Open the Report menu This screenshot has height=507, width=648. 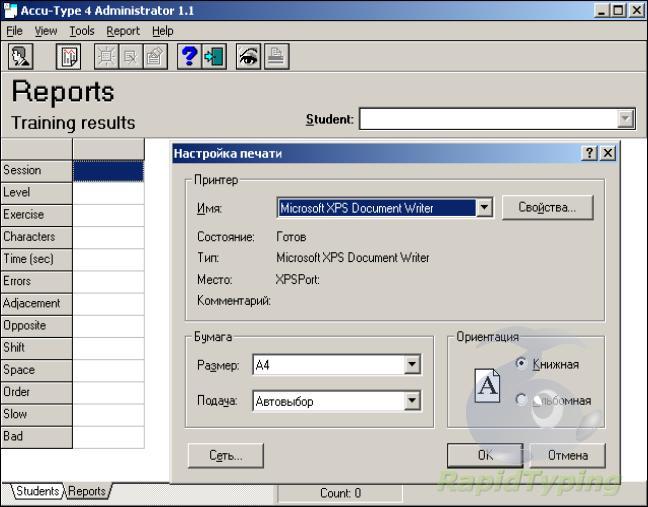[123, 31]
